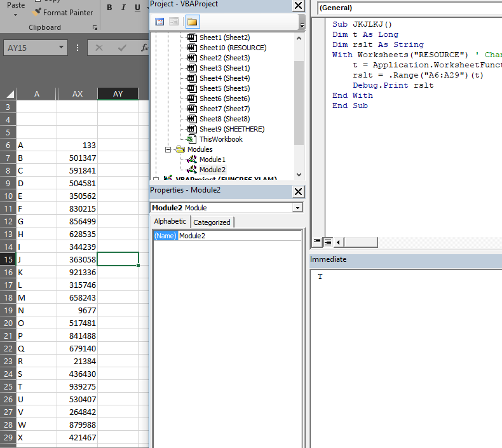Open the Module2 object dropdown in Properties
The width and height of the screenshot is (502, 448).
point(297,208)
